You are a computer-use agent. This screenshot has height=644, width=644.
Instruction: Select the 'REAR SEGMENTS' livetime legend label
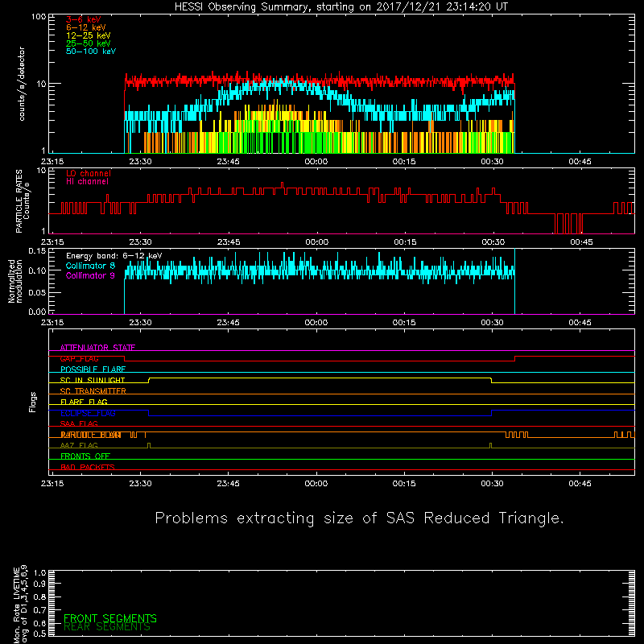point(107,627)
